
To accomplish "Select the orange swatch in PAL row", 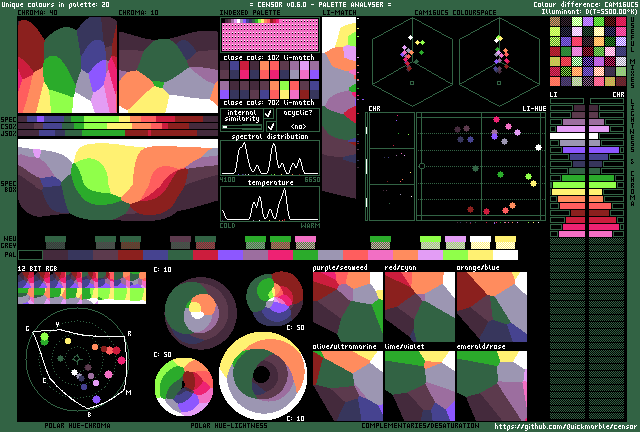I will (x=405, y=255).
